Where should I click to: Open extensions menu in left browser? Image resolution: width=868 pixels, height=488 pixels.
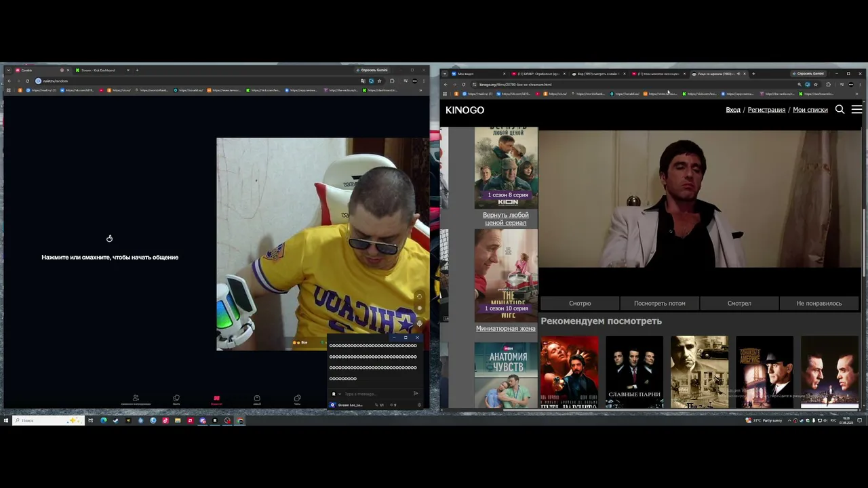click(x=392, y=81)
